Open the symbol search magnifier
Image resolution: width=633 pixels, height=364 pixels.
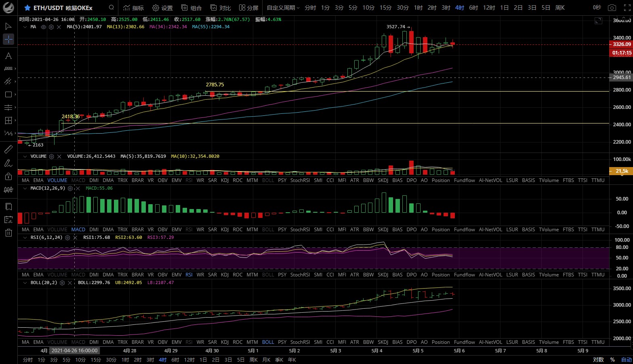click(111, 8)
